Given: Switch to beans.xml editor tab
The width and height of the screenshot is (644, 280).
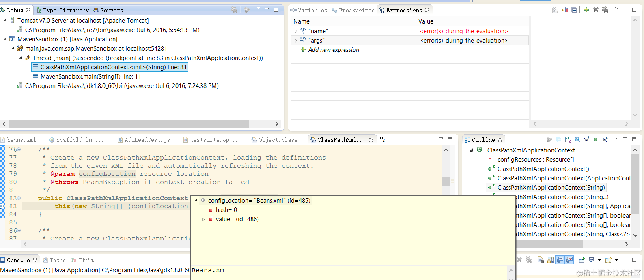Looking at the screenshot, I should (18, 140).
